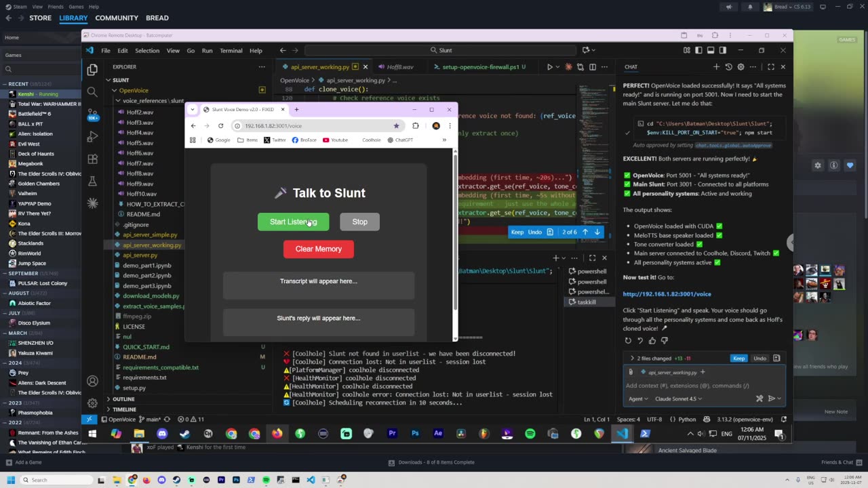Viewport: 868px width, 488px height.
Task: Click the thumbs up on the chat response
Action: pos(652,340)
